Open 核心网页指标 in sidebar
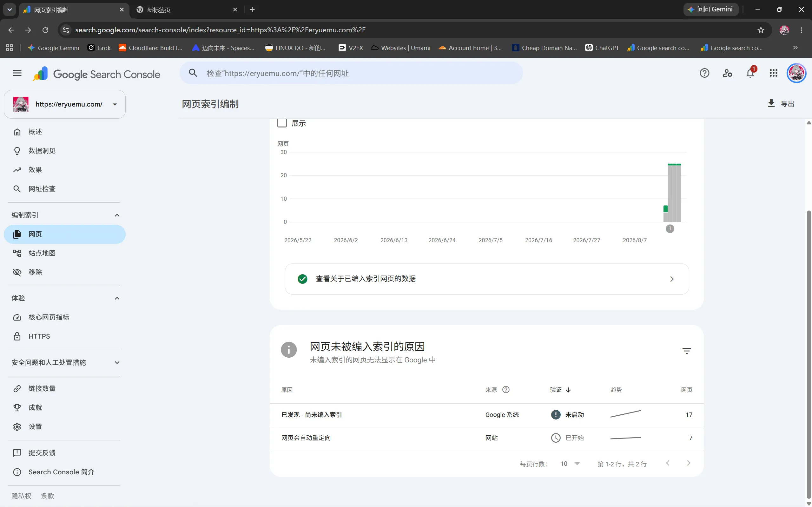The height and width of the screenshot is (507, 812). 65,317
